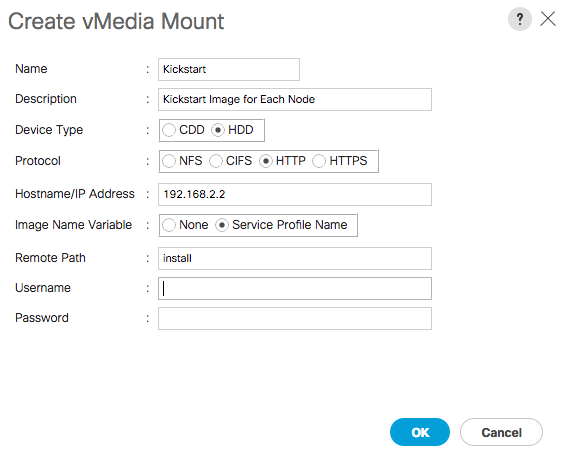Select Service Profile Name radio button

222,225
